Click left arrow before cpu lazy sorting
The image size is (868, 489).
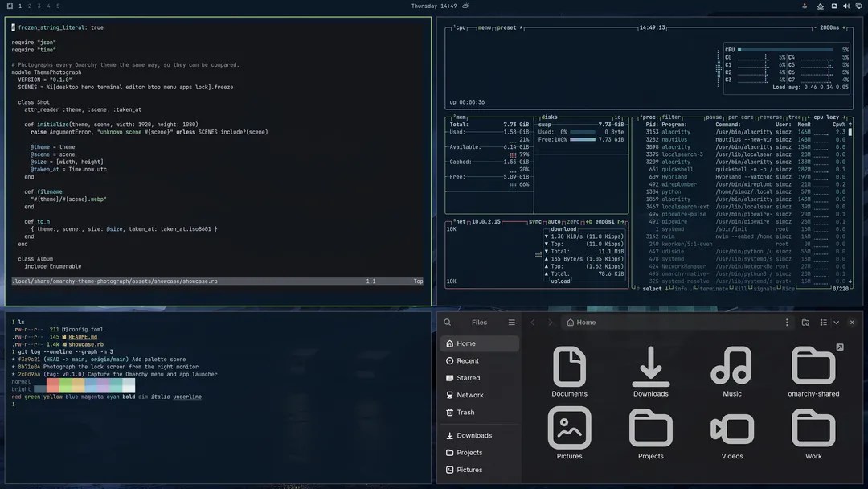809,117
